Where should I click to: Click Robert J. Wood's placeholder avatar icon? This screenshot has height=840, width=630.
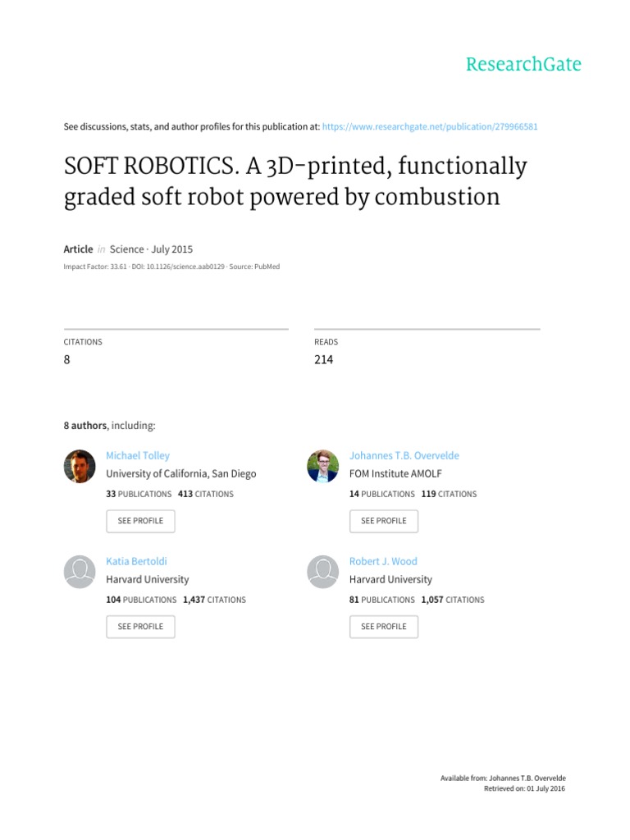(x=323, y=572)
